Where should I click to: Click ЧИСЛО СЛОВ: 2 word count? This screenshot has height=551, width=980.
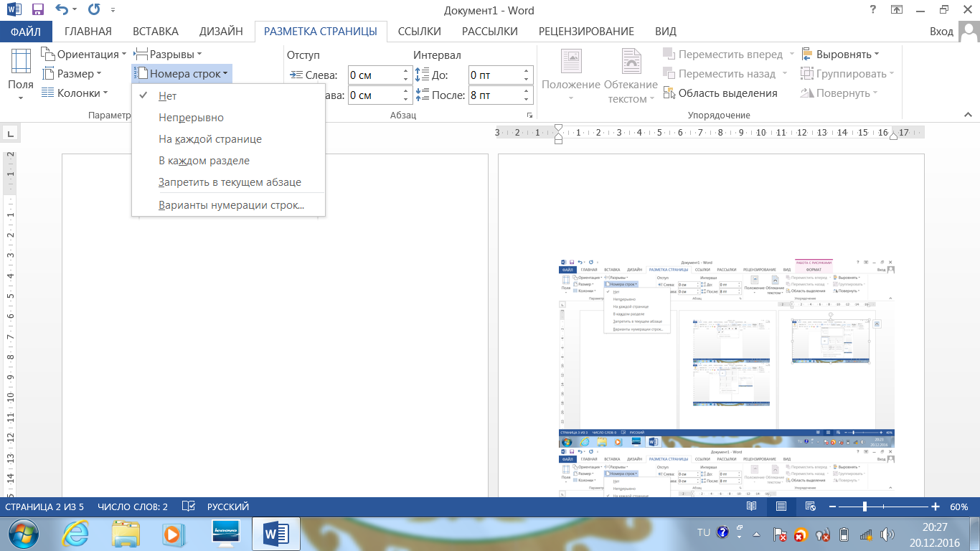133,507
